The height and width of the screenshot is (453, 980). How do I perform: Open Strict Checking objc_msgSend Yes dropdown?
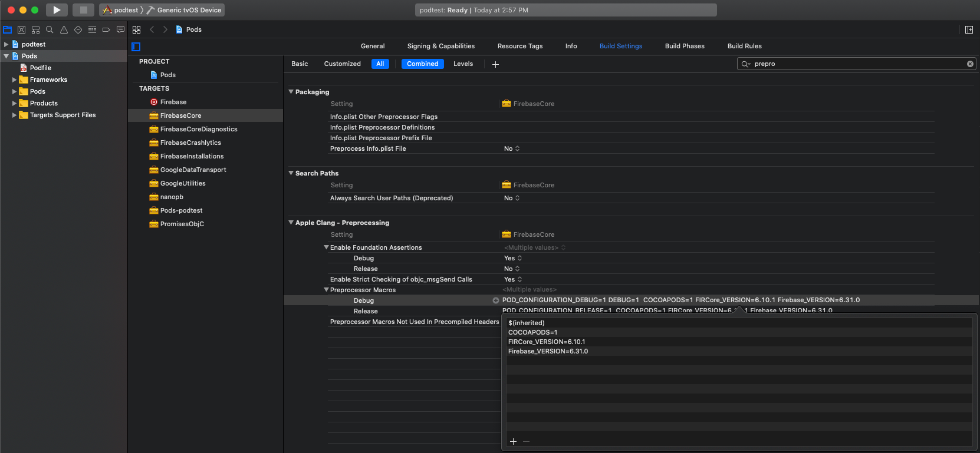pos(513,279)
